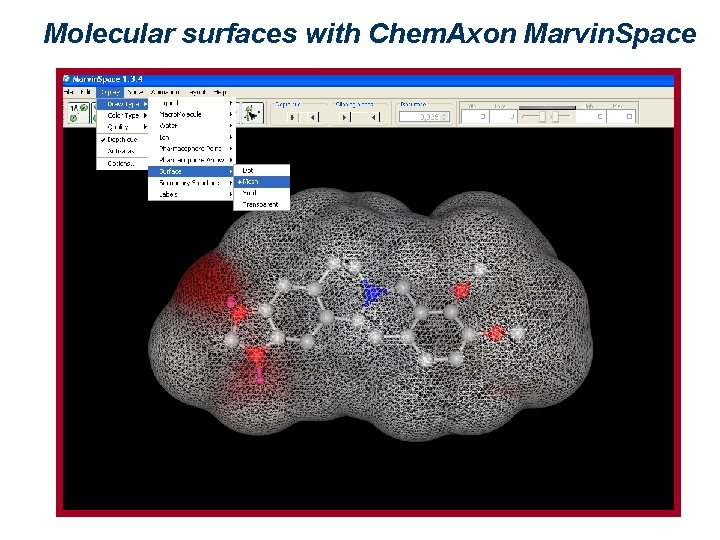Screen dimensions: 720x540
Task: Click the right range slider thumb
Action: (x=556, y=117)
